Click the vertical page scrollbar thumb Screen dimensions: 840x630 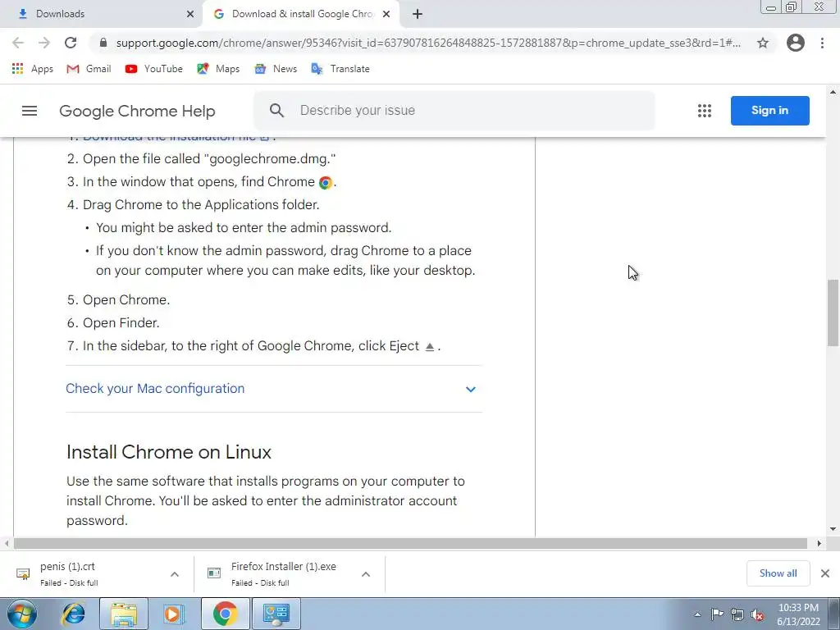click(x=833, y=313)
